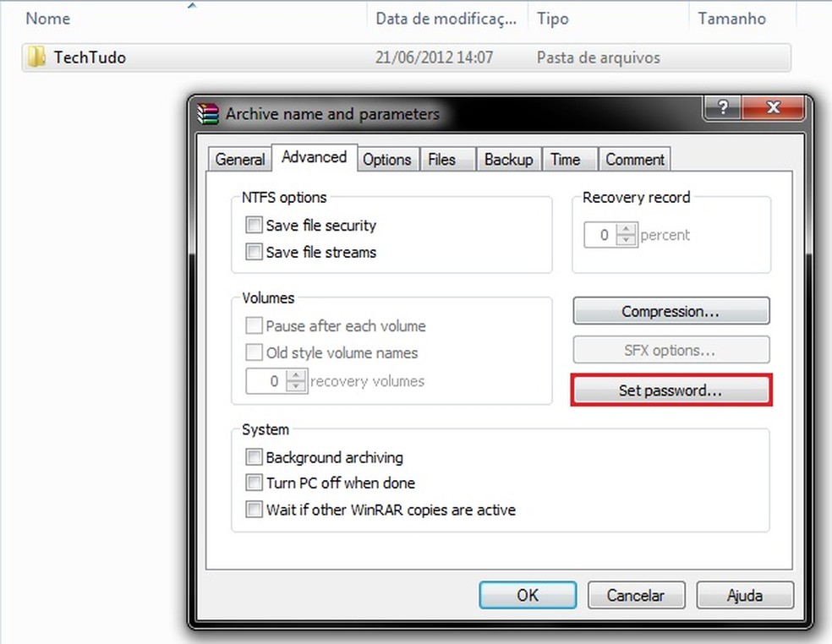The image size is (832, 644).
Task: Click the Cancelar button
Action: (636, 595)
